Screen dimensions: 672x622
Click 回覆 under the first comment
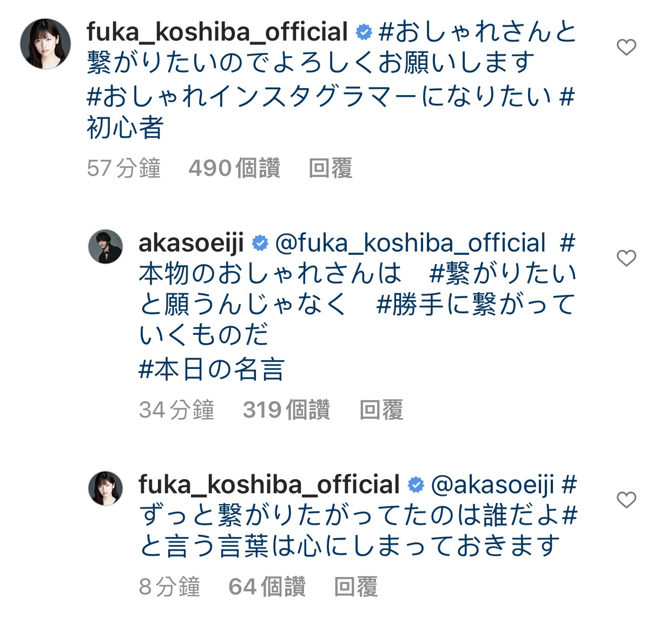(331, 168)
